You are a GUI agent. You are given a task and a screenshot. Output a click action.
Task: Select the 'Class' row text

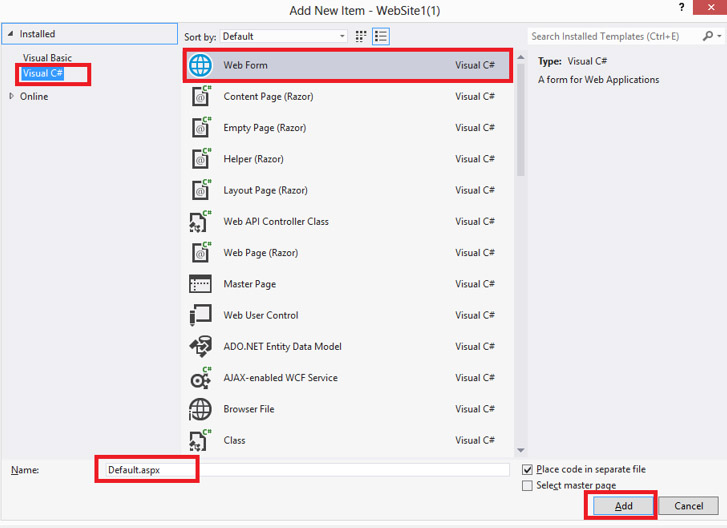[234, 440]
